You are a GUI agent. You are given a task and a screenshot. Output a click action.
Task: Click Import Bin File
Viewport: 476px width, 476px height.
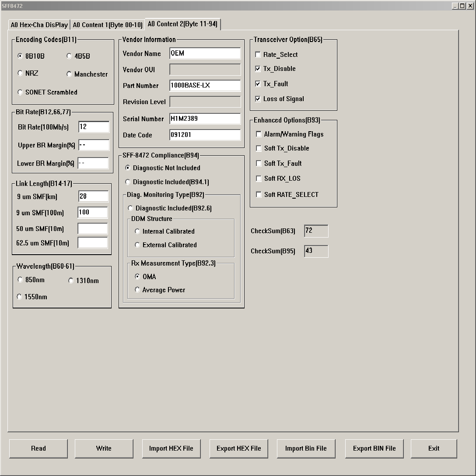click(x=306, y=448)
